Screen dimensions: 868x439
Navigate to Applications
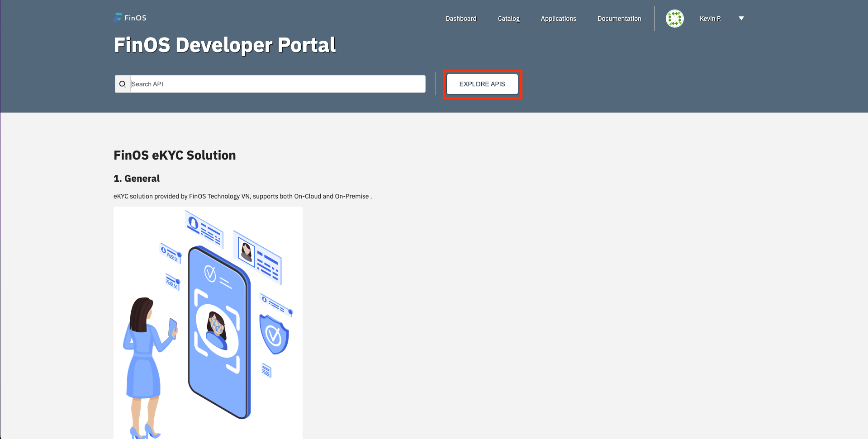[x=558, y=19]
